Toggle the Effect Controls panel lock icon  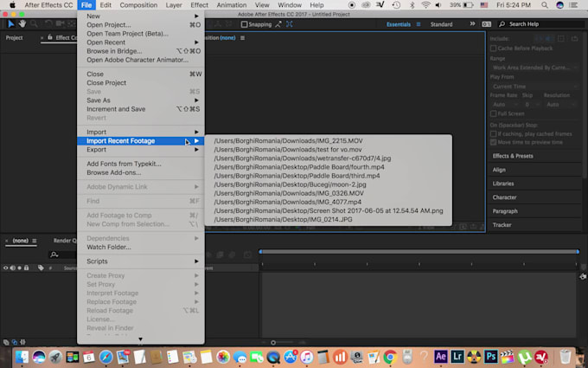pos(50,37)
